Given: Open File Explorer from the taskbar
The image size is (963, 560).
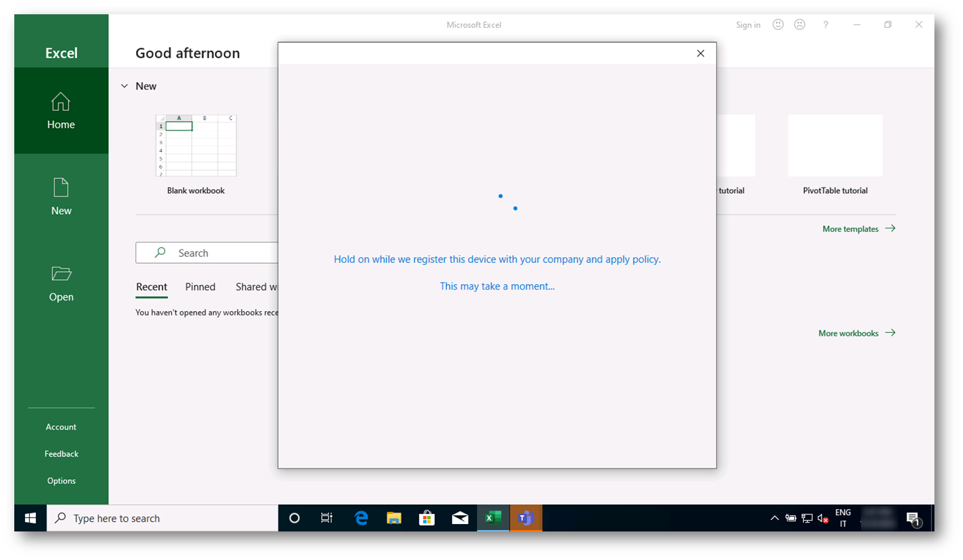Looking at the screenshot, I should (x=394, y=518).
